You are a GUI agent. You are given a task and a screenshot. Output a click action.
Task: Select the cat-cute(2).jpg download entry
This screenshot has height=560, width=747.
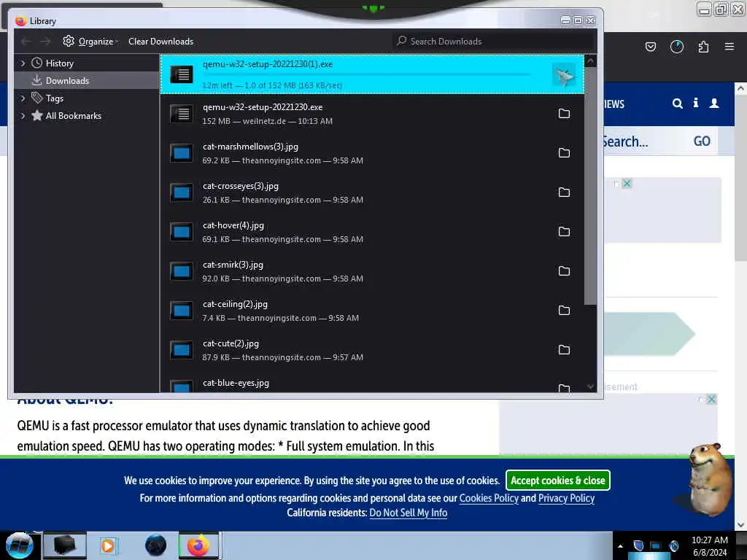coord(372,350)
